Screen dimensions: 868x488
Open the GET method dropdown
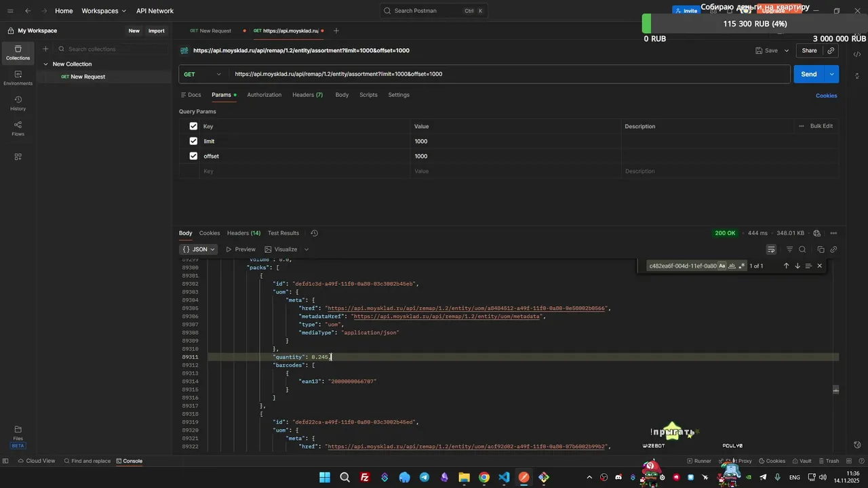coord(203,74)
